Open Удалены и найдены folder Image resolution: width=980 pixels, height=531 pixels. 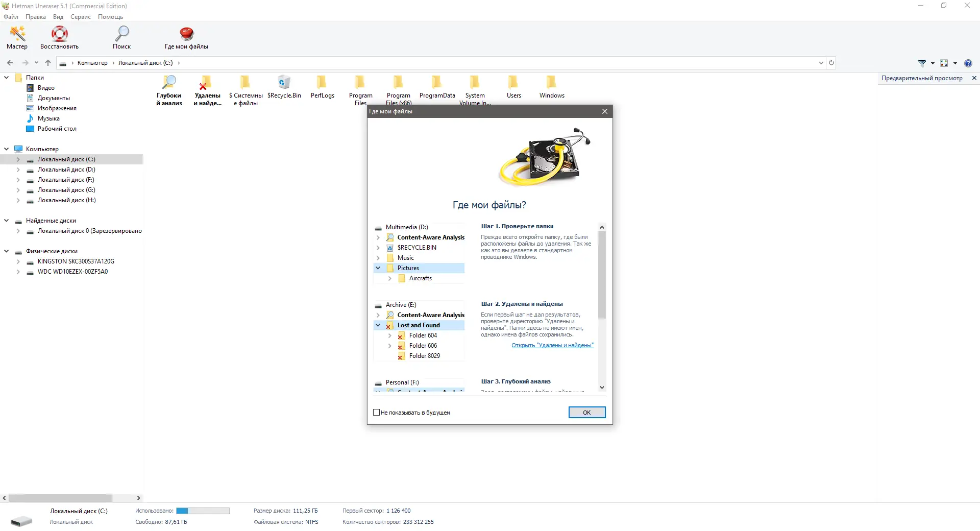[206, 83]
